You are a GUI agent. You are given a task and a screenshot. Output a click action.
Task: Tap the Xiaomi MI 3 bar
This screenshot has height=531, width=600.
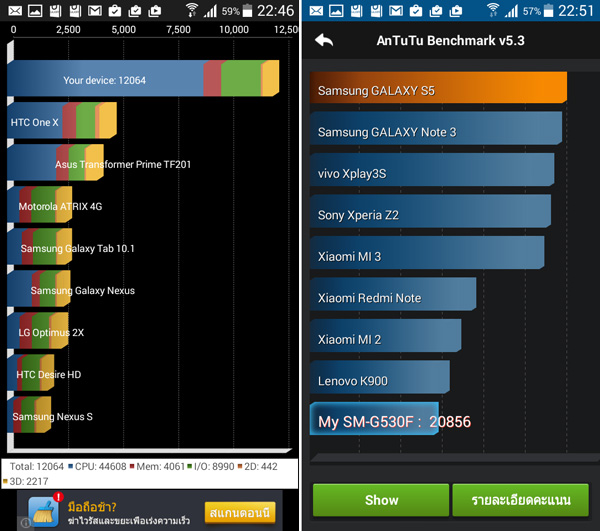coord(427,253)
